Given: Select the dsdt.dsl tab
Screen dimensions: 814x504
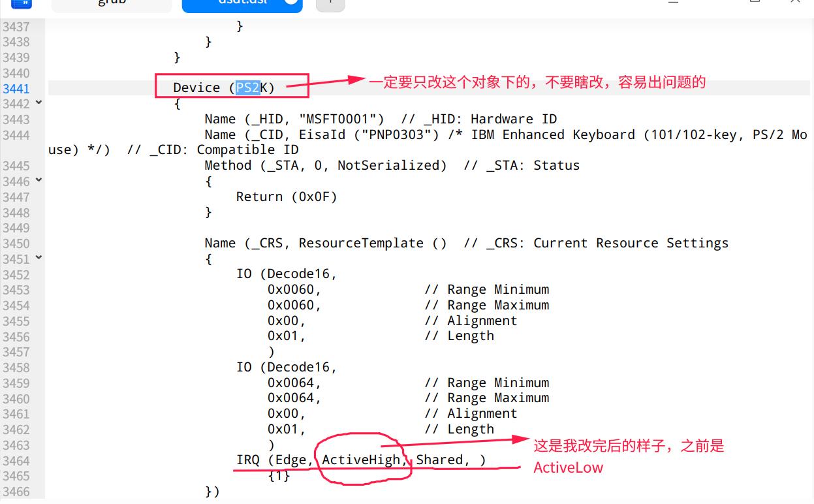Looking at the screenshot, I should [242, 4].
